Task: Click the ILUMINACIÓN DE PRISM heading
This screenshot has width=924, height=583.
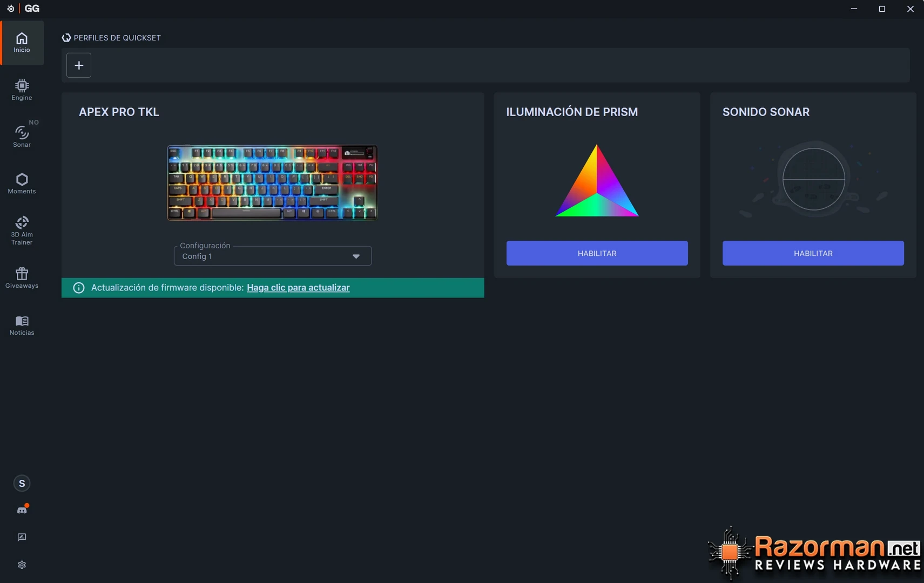Action: (572, 112)
